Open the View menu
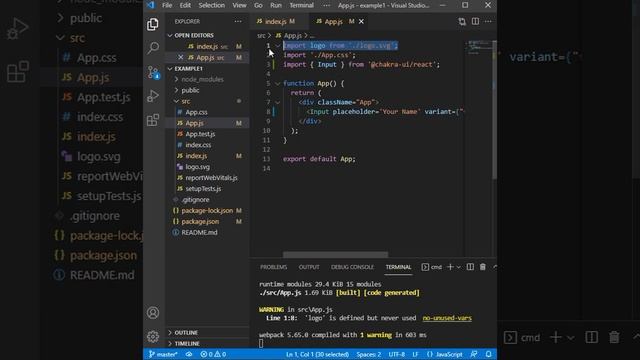The image size is (640, 360). coord(239,5)
